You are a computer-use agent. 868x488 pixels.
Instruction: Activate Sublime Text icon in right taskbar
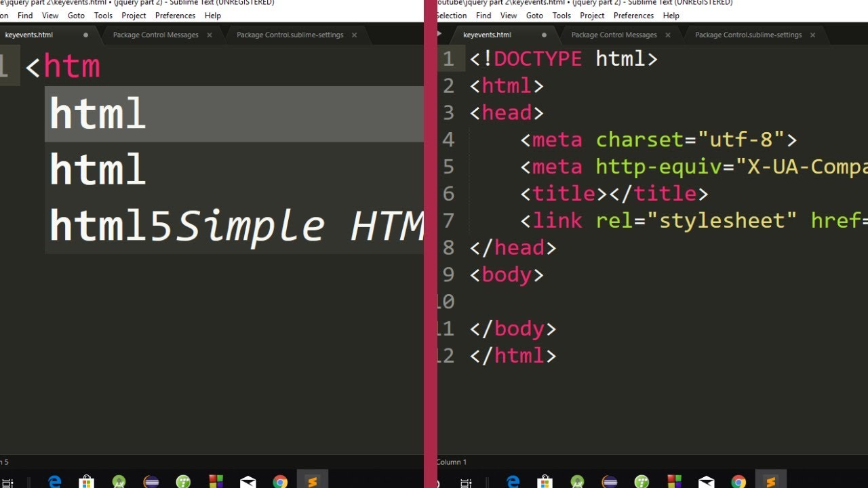(770, 482)
